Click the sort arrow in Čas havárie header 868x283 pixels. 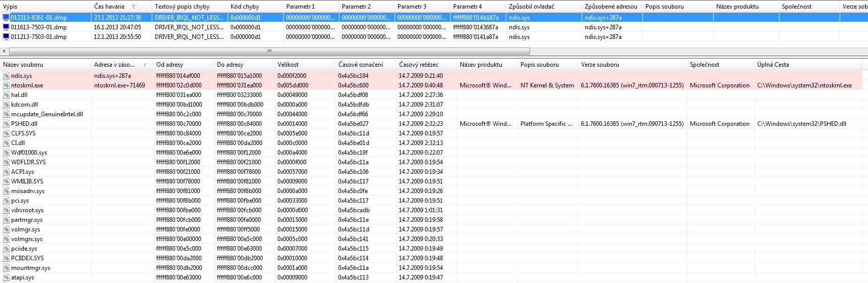pyautogui.click(x=135, y=7)
